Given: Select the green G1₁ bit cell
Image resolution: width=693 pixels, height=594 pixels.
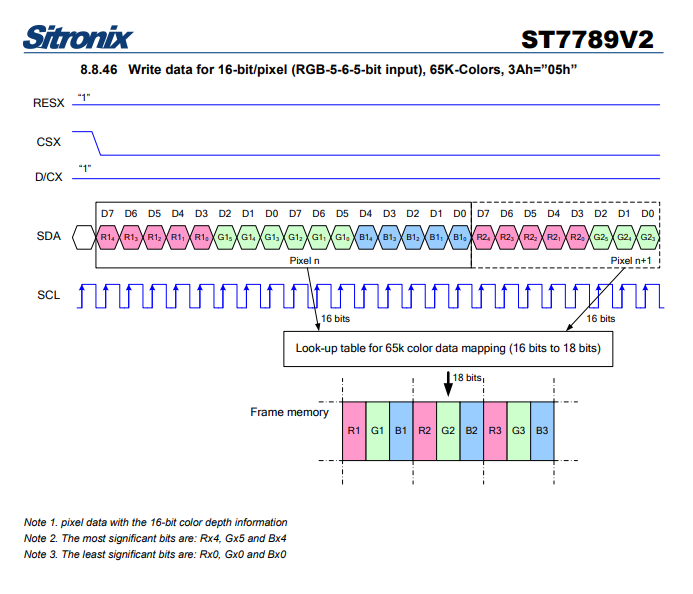Looking at the screenshot, I should [319, 237].
